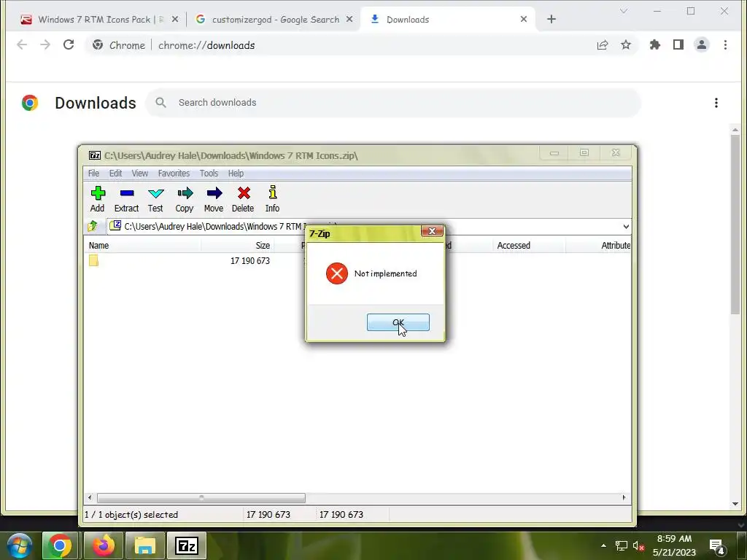Screen dimensions: 747x560
Task: Open Firefox from the taskbar
Action: [x=104, y=545]
